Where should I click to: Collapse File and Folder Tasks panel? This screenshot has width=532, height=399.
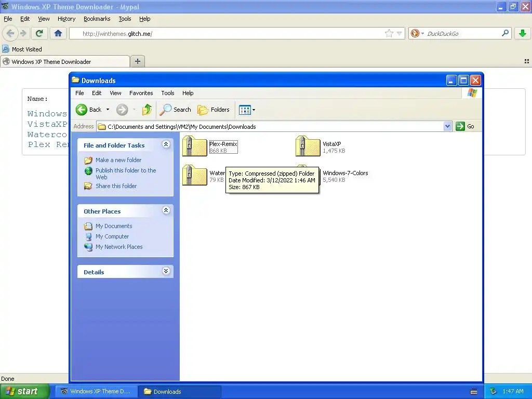click(166, 144)
